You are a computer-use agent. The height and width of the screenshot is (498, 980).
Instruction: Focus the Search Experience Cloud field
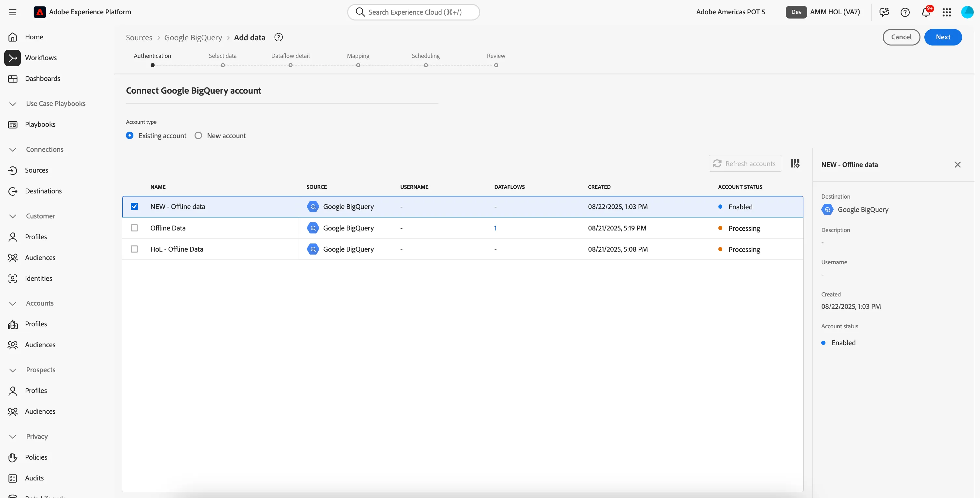[414, 12]
